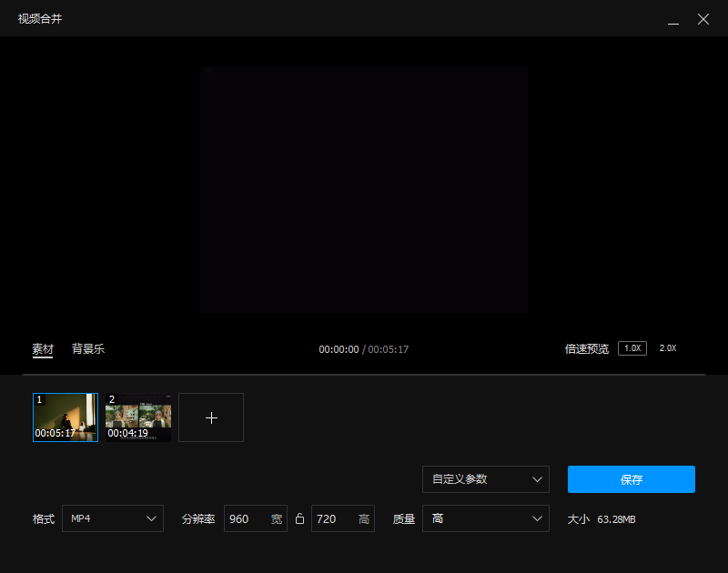Select the first clip thumbnail labeled 00:05:17
The width and height of the screenshot is (728, 573).
pyautogui.click(x=65, y=417)
